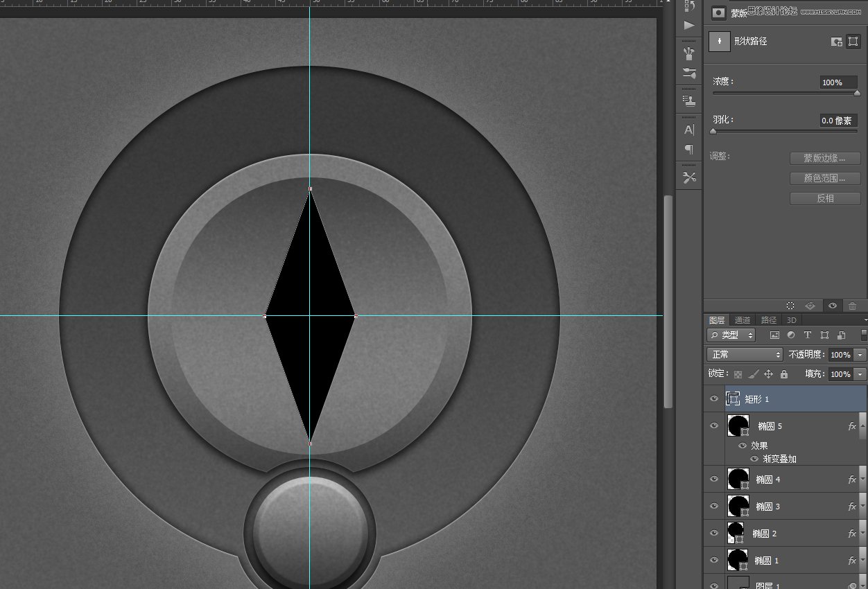Image resolution: width=868 pixels, height=589 pixels.
Task: Hide the 矩形 1 layer
Action: pos(714,399)
